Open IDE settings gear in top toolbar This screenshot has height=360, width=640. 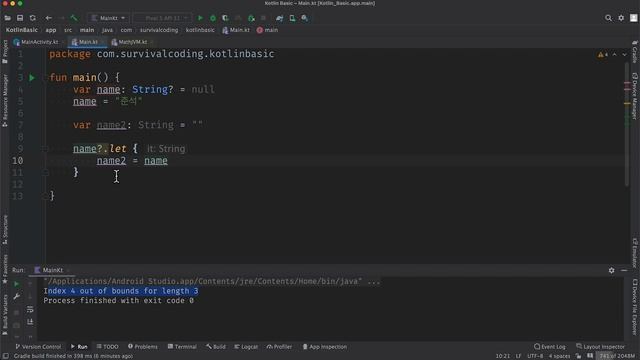tap(621, 18)
